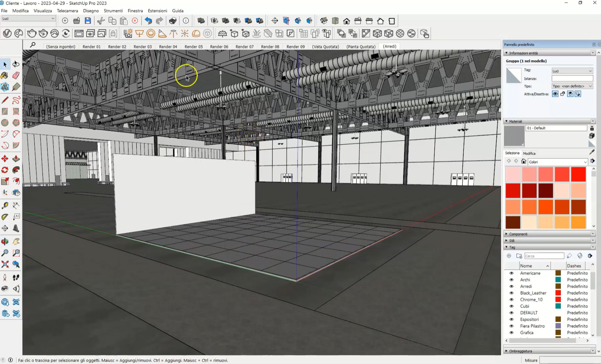
Task: Toggle visibility of the Arredi tag
Action: [x=511, y=286]
